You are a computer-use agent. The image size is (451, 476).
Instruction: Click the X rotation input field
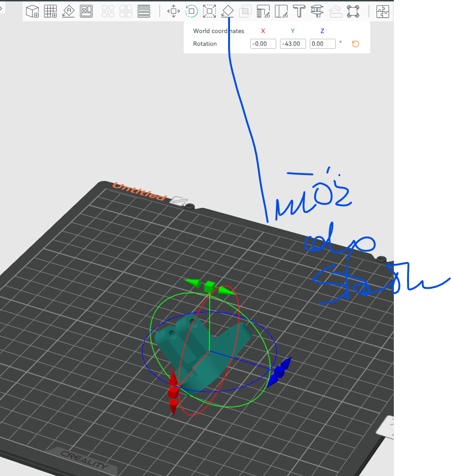(x=263, y=43)
